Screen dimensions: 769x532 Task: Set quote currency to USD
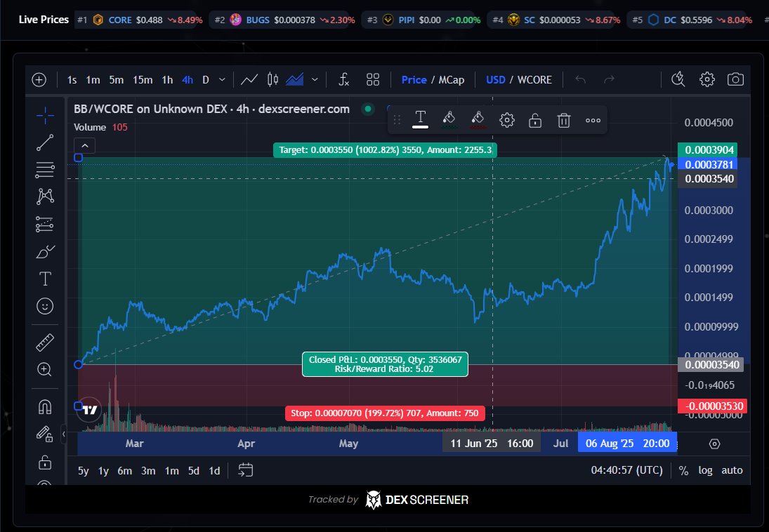tap(495, 80)
